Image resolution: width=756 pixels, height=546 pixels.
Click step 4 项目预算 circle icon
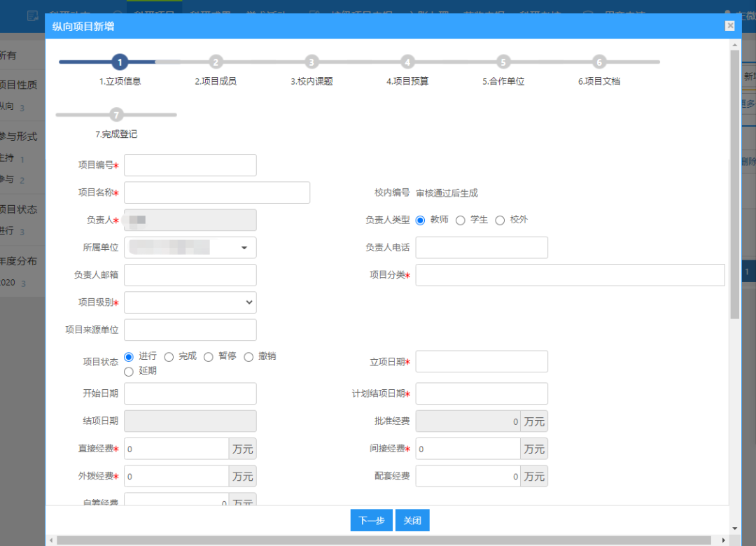click(x=407, y=62)
